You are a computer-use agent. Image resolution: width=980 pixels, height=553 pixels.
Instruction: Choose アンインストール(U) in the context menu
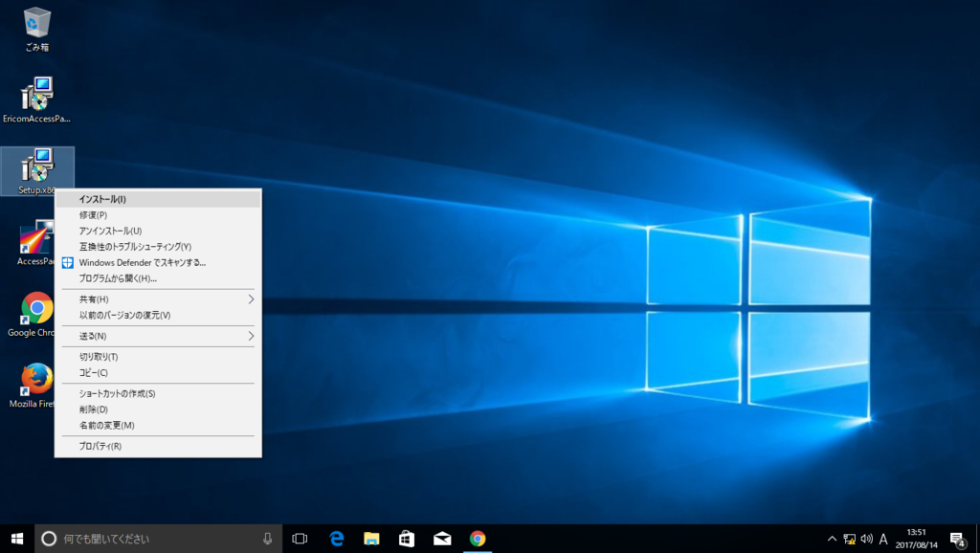(158, 232)
